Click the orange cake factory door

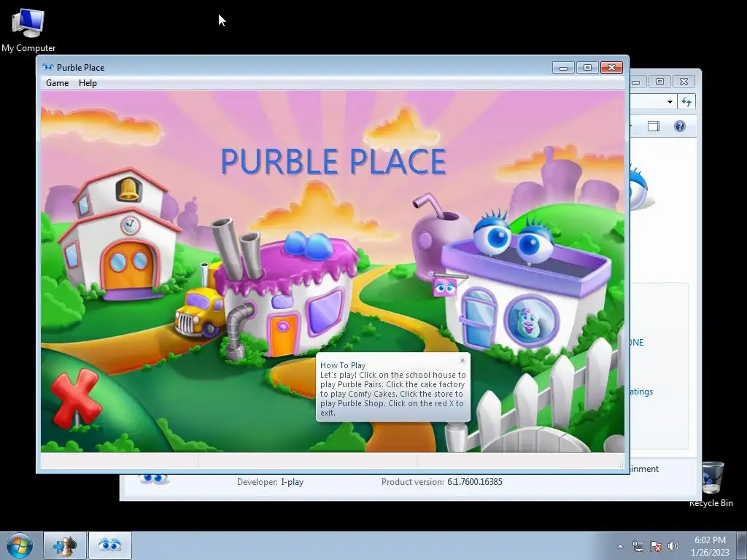[283, 335]
